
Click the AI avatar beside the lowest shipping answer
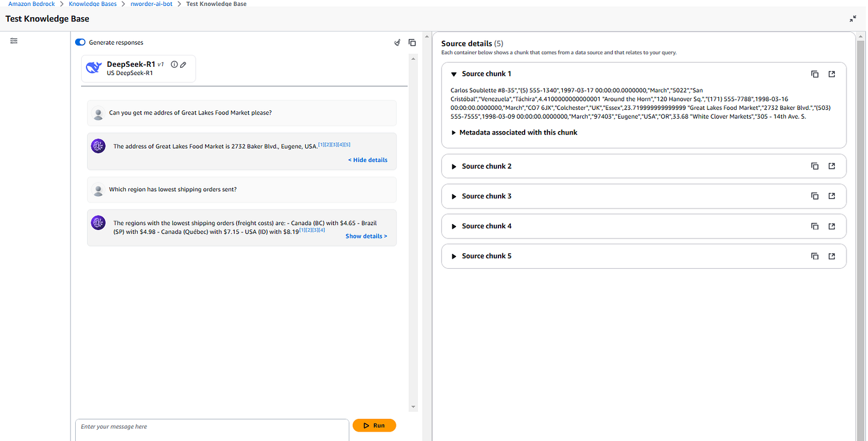pos(98,223)
